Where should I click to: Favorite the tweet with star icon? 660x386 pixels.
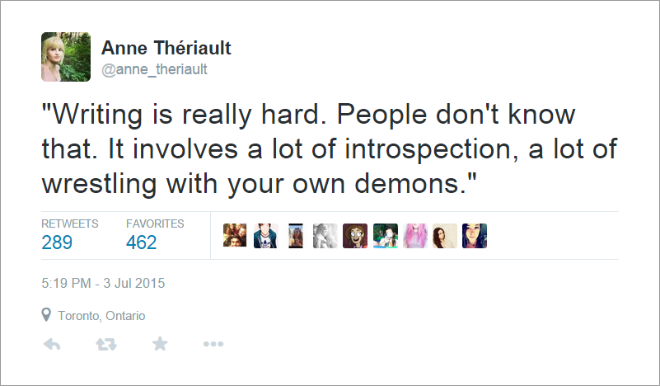(160, 343)
